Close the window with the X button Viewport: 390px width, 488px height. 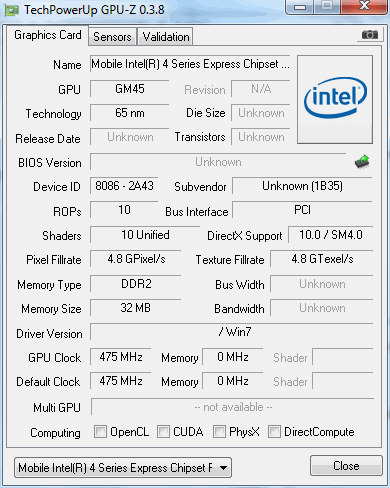point(364,6)
